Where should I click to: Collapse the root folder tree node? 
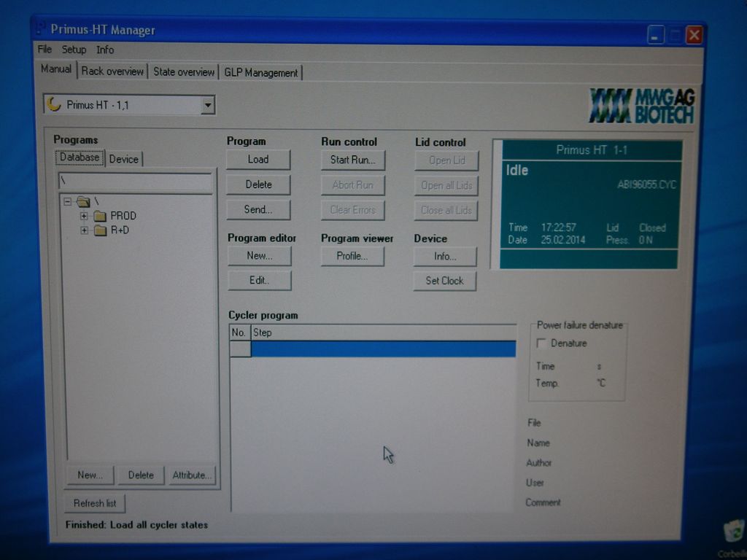click(68, 201)
